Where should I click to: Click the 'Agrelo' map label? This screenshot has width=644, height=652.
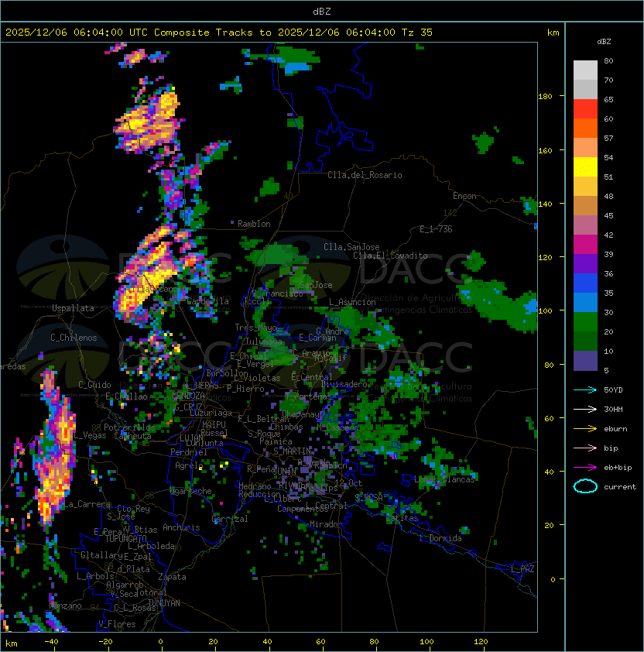[189, 465]
